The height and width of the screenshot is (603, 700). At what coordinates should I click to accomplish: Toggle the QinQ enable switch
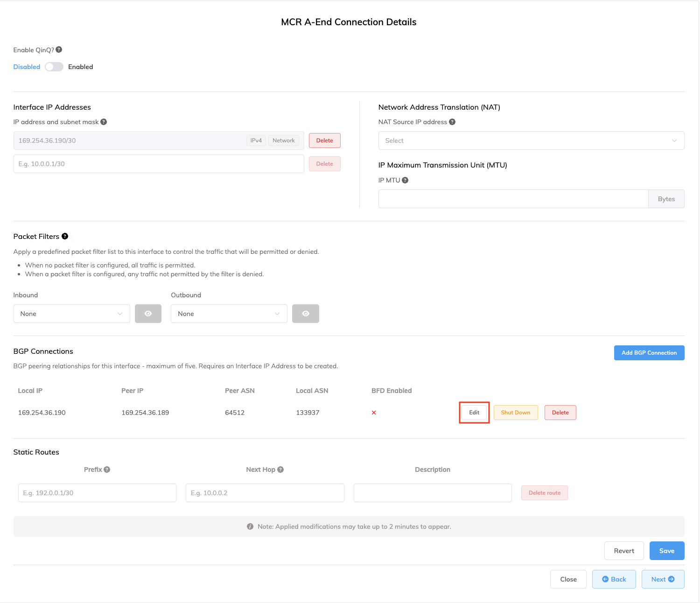(54, 67)
